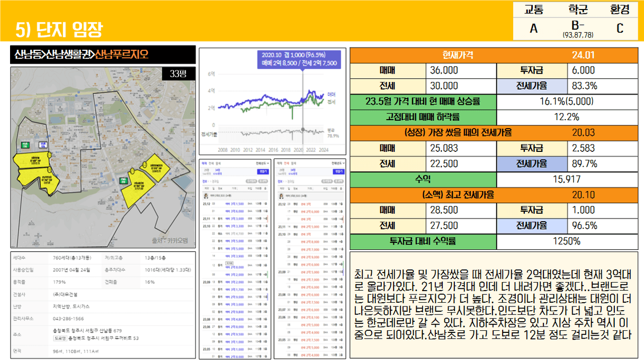Click the 2020.10 data point marker on the chart
The width and height of the screenshot is (644, 362).
point(303,129)
